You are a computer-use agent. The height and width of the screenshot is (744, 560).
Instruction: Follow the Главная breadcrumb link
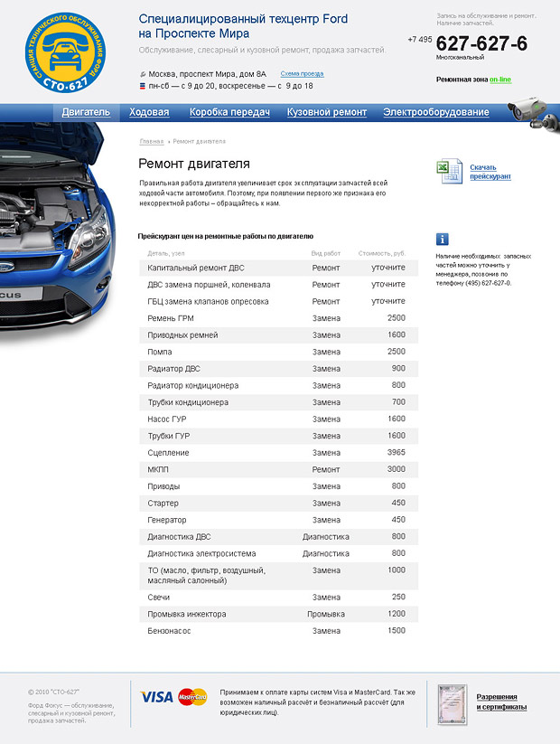(151, 141)
